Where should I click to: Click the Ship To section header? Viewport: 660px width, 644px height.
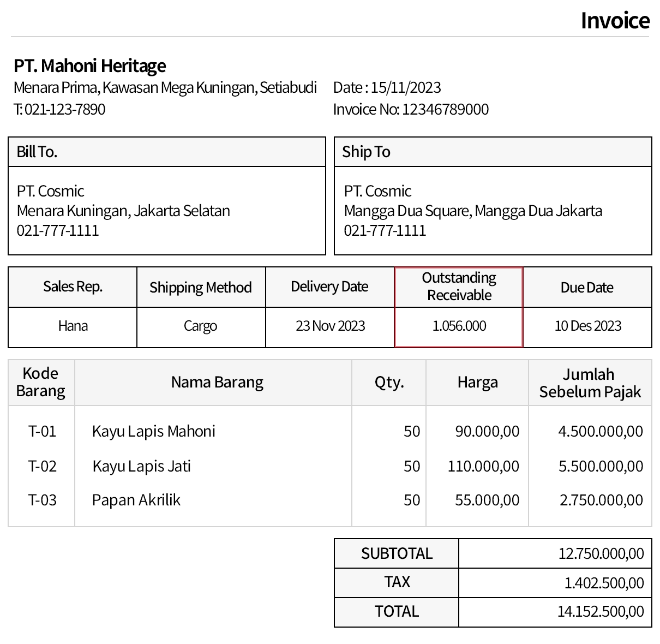point(366,151)
